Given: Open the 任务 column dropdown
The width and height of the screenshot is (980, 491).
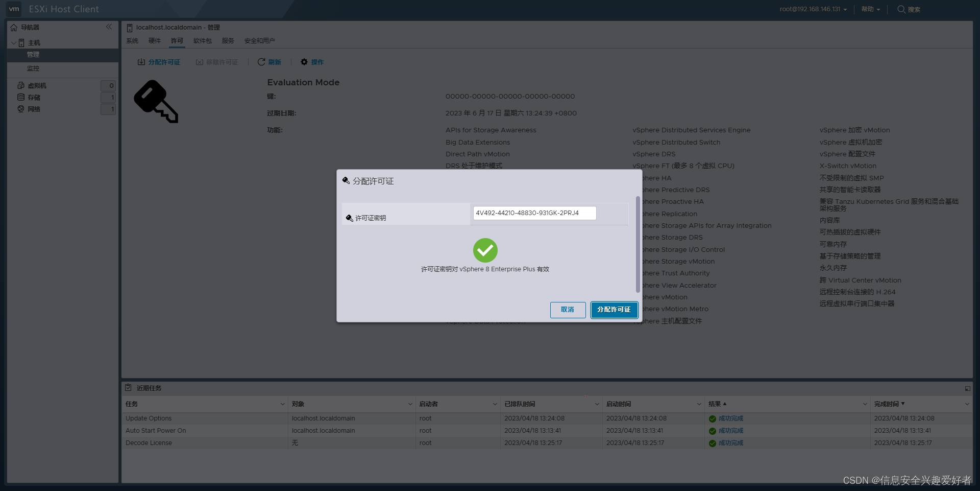Looking at the screenshot, I should point(283,404).
